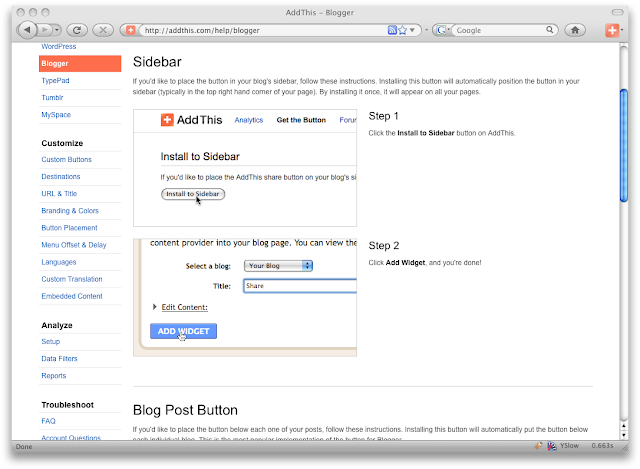Click the Title field containing Share

pyautogui.click(x=300, y=286)
